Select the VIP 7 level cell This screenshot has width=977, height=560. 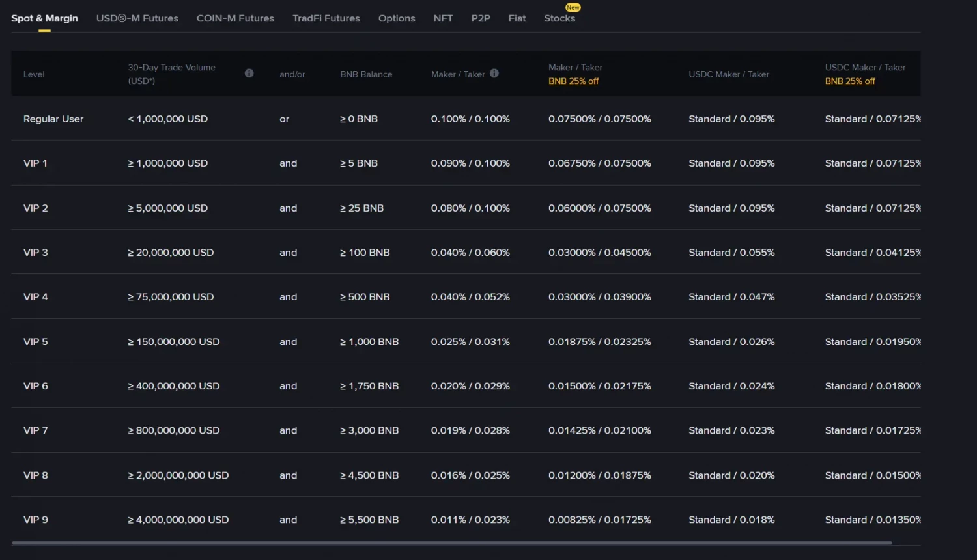(36, 430)
